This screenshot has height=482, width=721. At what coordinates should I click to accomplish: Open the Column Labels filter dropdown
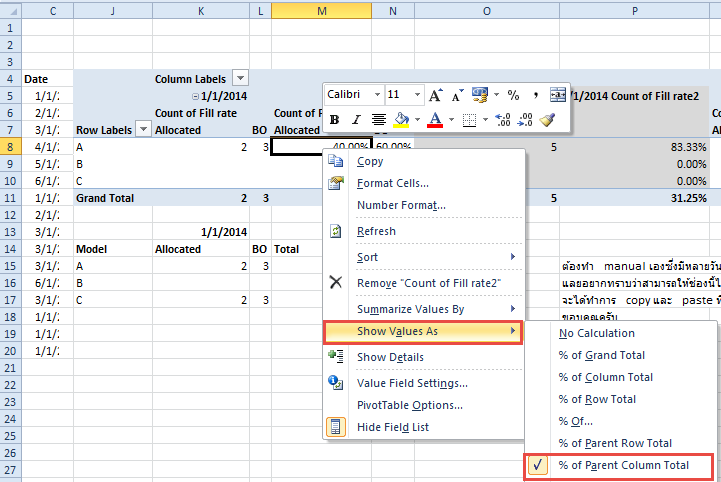click(x=240, y=78)
